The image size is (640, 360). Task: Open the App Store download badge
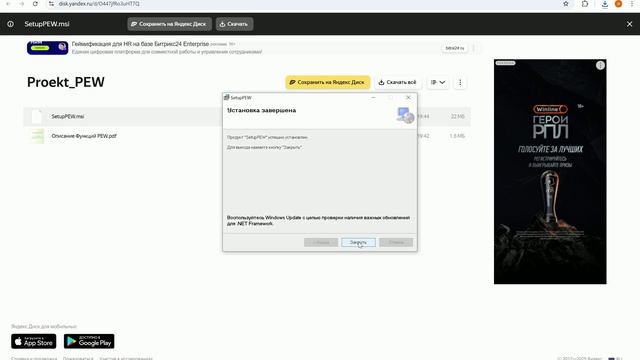click(33, 341)
